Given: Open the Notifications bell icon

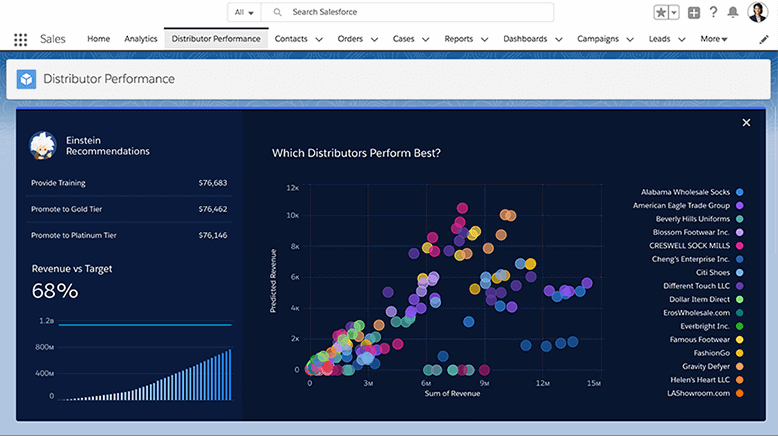Looking at the screenshot, I should tap(732, 12).
